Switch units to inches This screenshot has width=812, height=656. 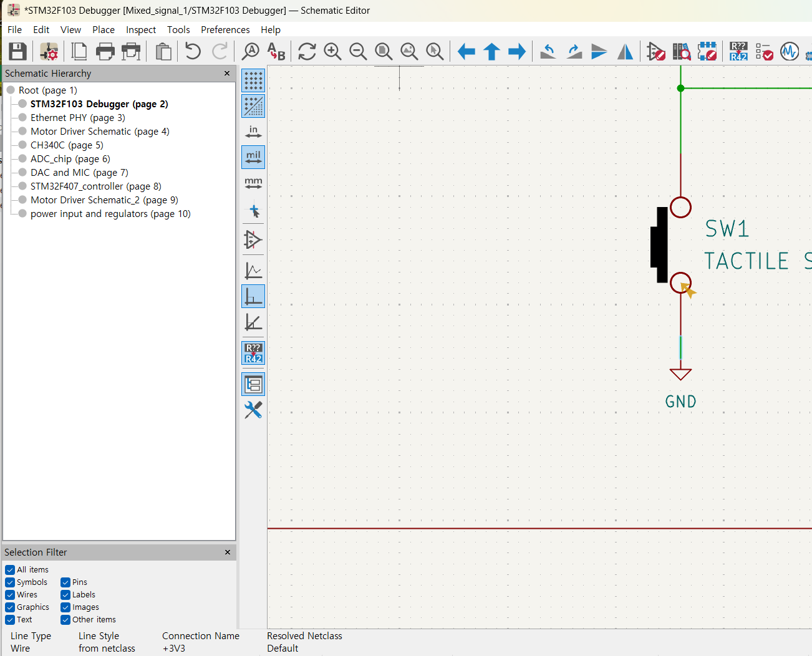point(253,132)
